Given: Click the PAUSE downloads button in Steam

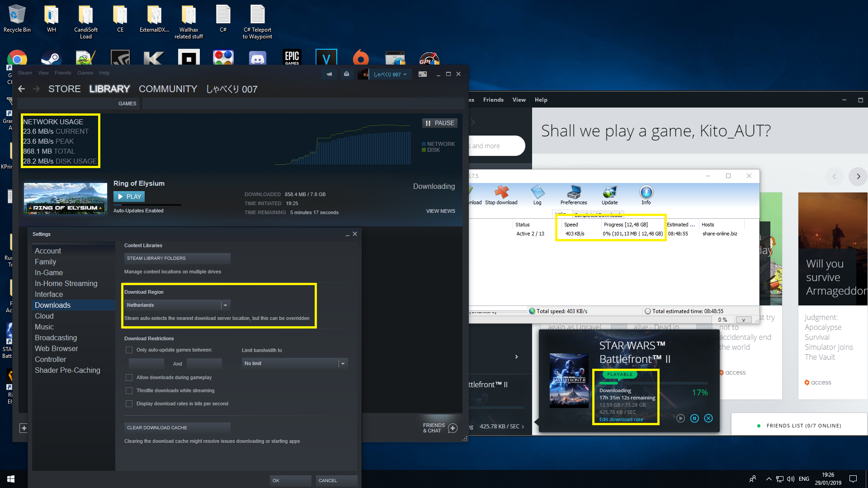Looking at the screenshot, I should 440,123.
